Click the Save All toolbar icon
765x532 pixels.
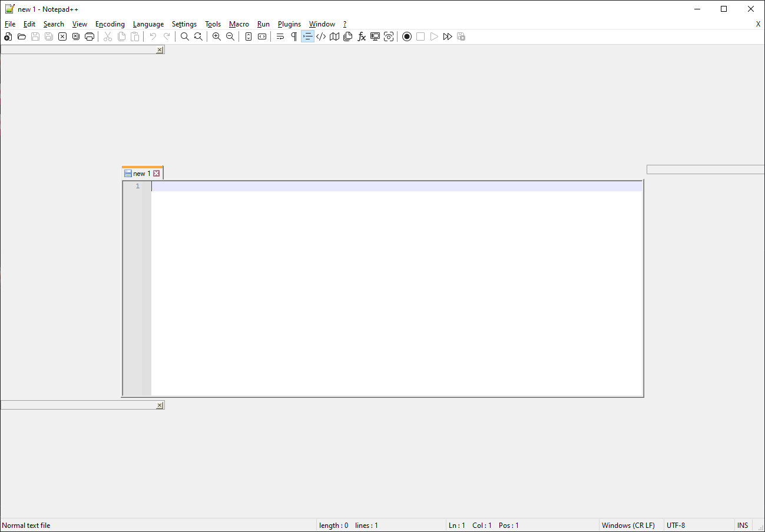click(x=49, y=36)
